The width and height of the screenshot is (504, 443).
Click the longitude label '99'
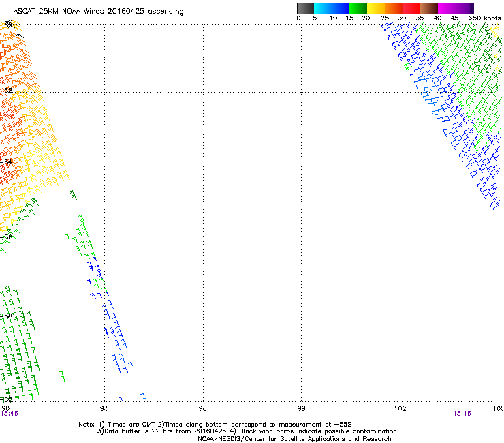pyautogui.click(x=301, y=408)
